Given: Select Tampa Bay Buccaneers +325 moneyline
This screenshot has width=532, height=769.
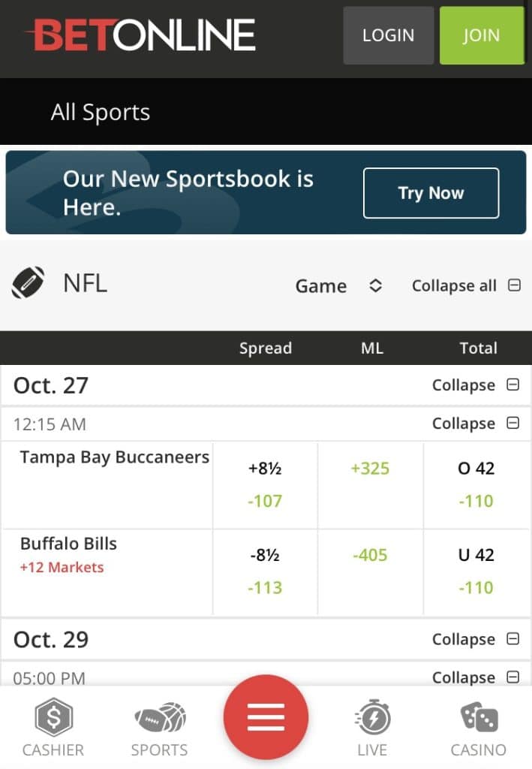Looking at the screenshot, I should (x=371, y=469).
